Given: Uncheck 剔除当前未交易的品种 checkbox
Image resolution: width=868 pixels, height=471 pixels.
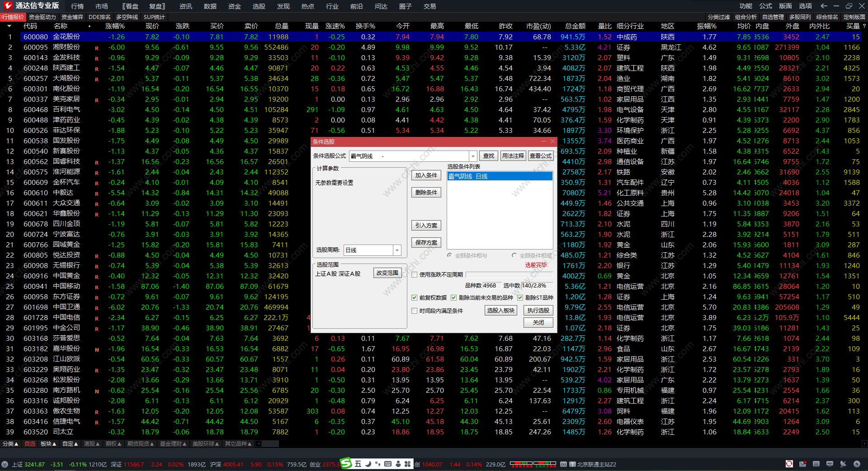Looking at the screenshot, I should pyautogui.click(x=453, y=297).
